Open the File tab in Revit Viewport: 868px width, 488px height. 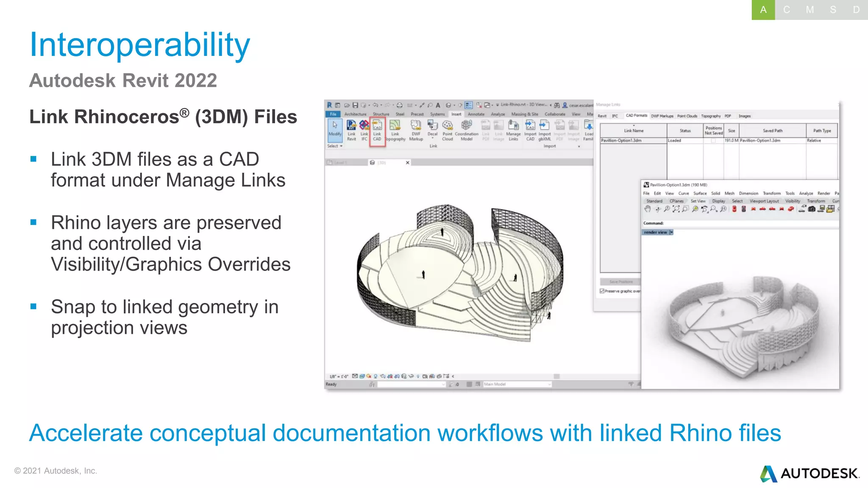pyautogui.click(x=333, y=114)
